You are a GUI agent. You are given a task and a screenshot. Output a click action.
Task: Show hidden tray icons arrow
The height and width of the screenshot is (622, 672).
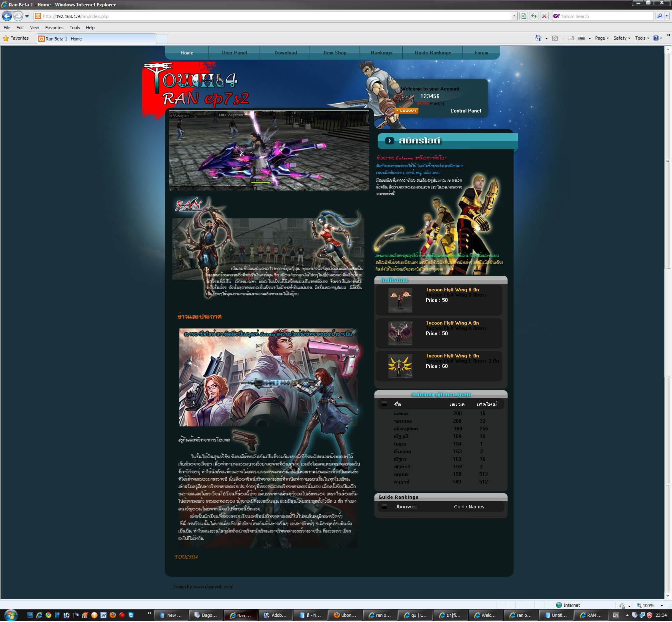coord(627,615)
